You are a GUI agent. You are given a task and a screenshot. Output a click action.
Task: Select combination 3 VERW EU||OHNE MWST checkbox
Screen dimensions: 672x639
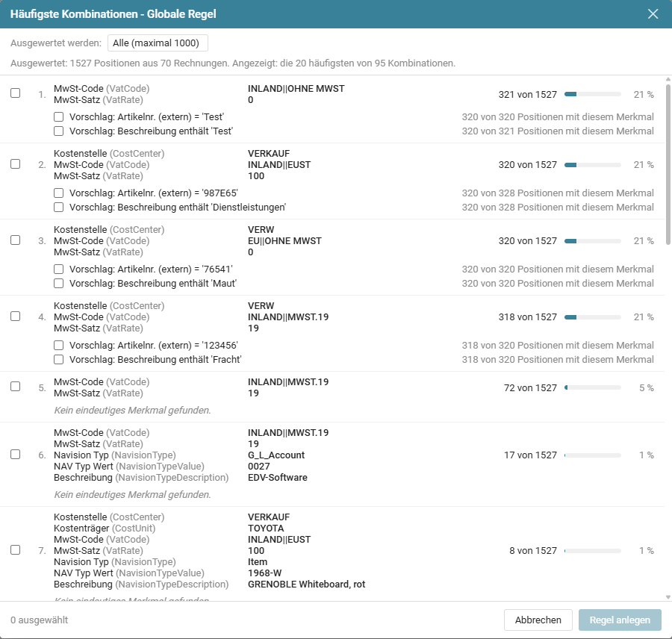tap(16, 240)
